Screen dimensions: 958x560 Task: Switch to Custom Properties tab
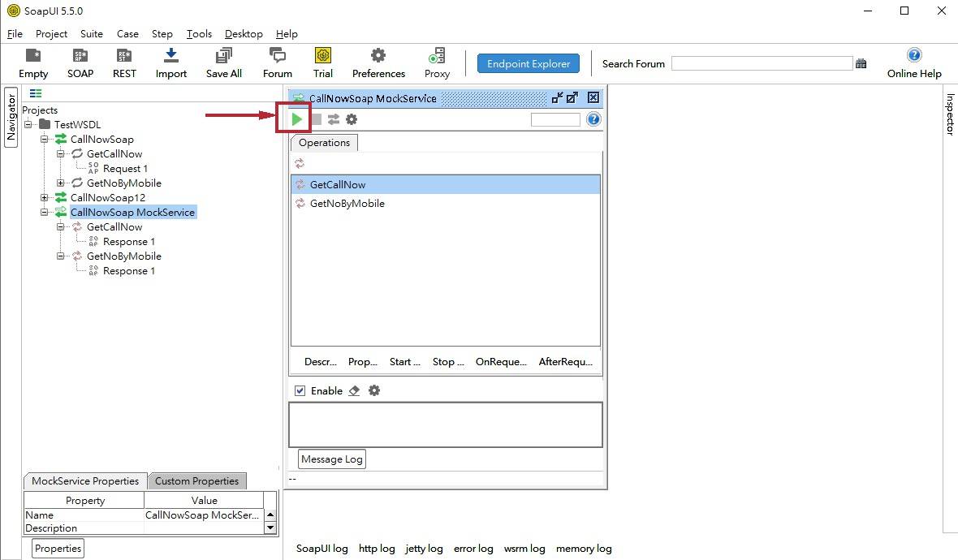click(x=196, y=481)
